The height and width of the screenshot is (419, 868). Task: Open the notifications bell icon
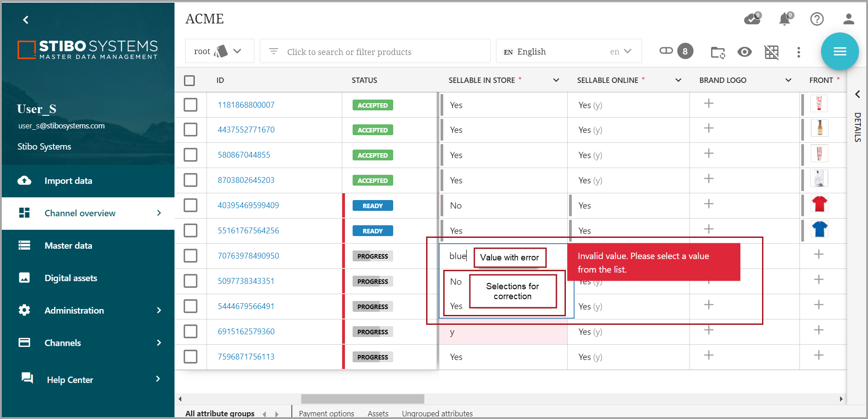click(785, 19)
